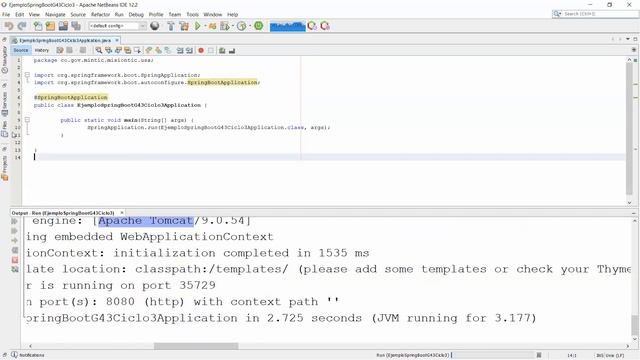Open the Window menu
Viewport: 640px width, 360px height.
pyautogui.click(x=213, y=14)
